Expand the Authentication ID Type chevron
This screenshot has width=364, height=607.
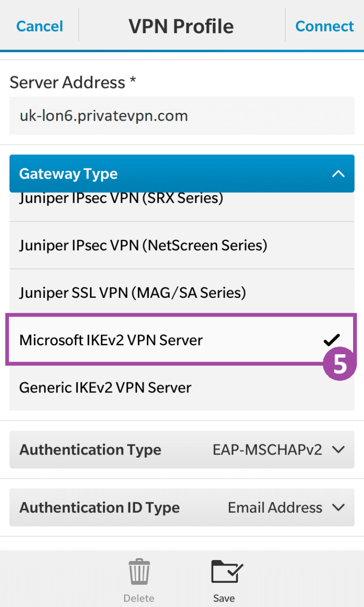pyautogui.click(x=338, y=507)
